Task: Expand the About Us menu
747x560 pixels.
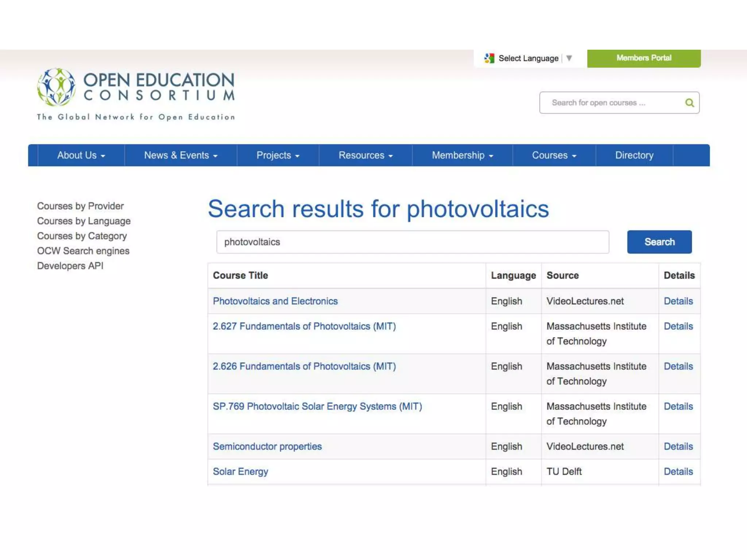Action: coord(81,155)
